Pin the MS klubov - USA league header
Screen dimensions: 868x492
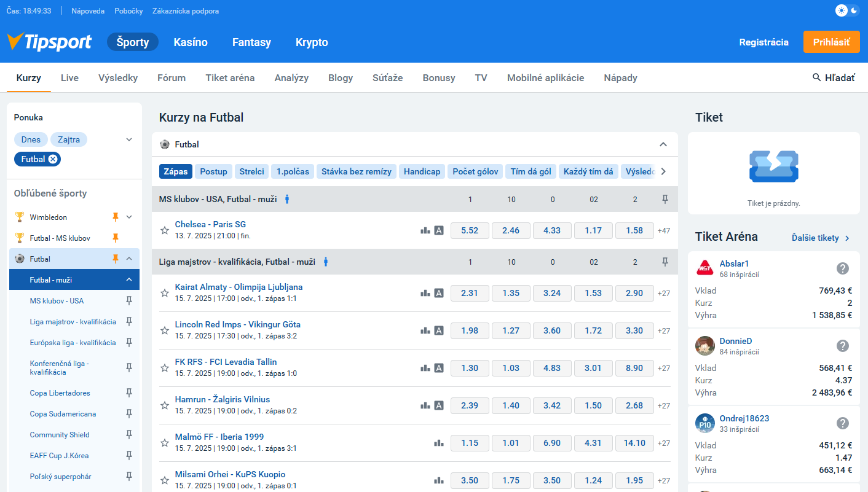point(665,199)
